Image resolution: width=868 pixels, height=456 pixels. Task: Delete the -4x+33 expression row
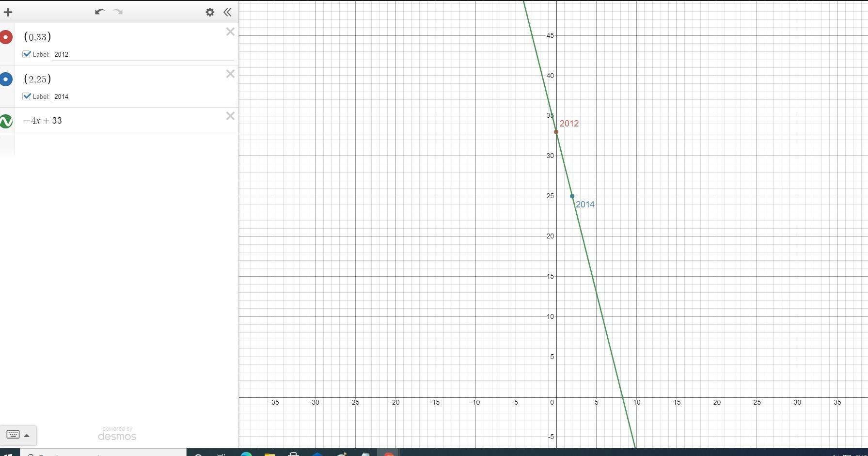click(x=230, y=116)
